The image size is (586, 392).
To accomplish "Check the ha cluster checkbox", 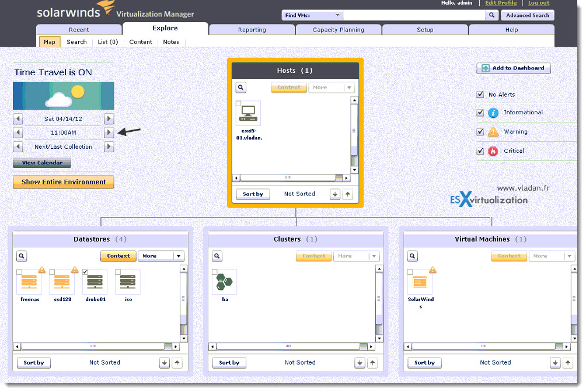I will tap(215, 272).
